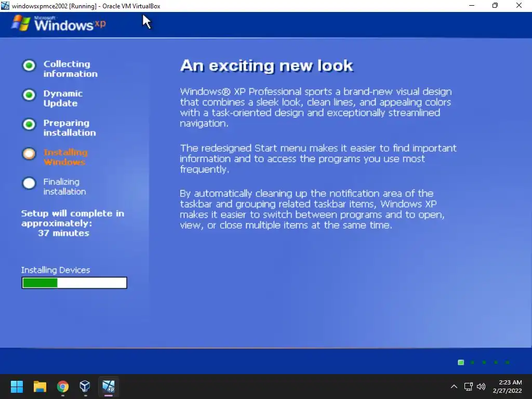Open the Windows Start button
The height and width of the screenshot is (399, 532).
pos(17,387)
